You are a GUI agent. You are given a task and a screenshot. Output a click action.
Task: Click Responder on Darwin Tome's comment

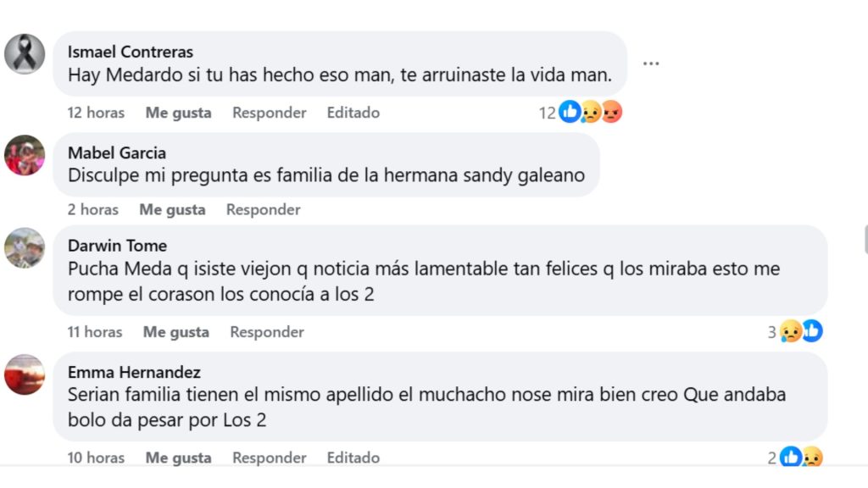(x=266, y=332)
